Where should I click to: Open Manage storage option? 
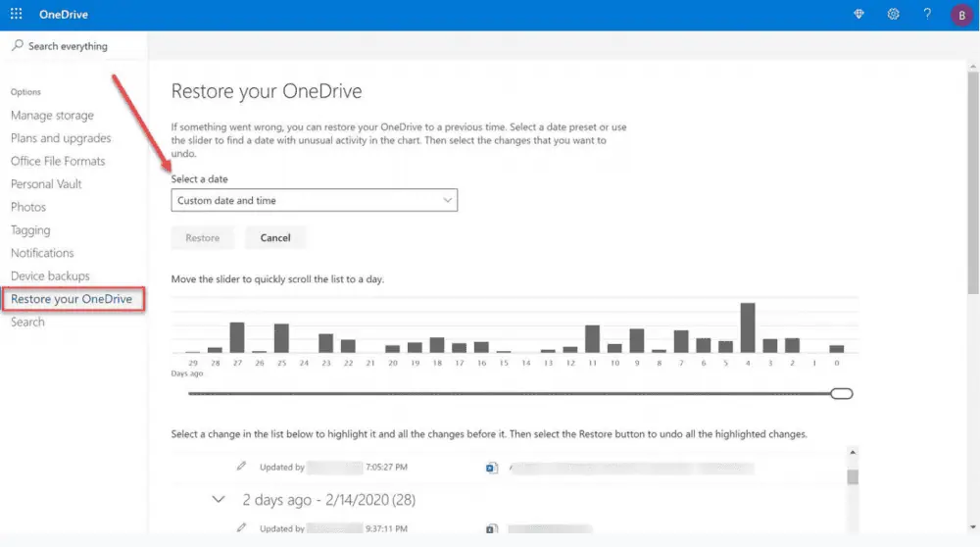(x=52, y=115)
